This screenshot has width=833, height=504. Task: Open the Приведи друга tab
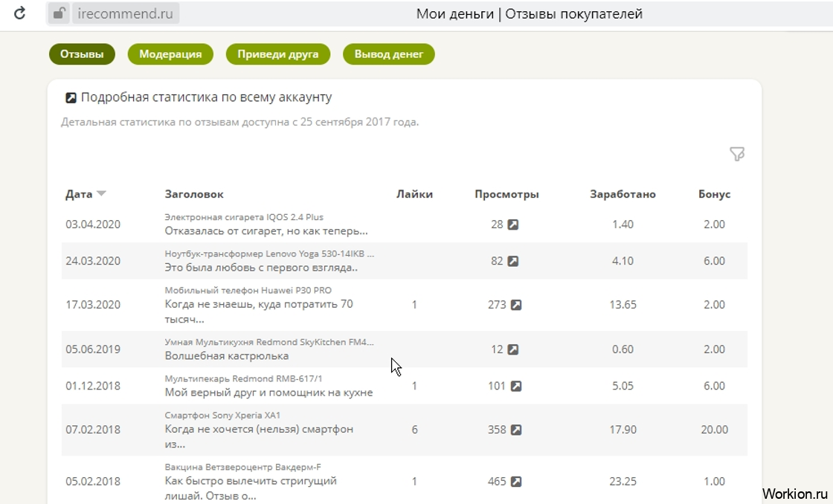pos(278,54)
